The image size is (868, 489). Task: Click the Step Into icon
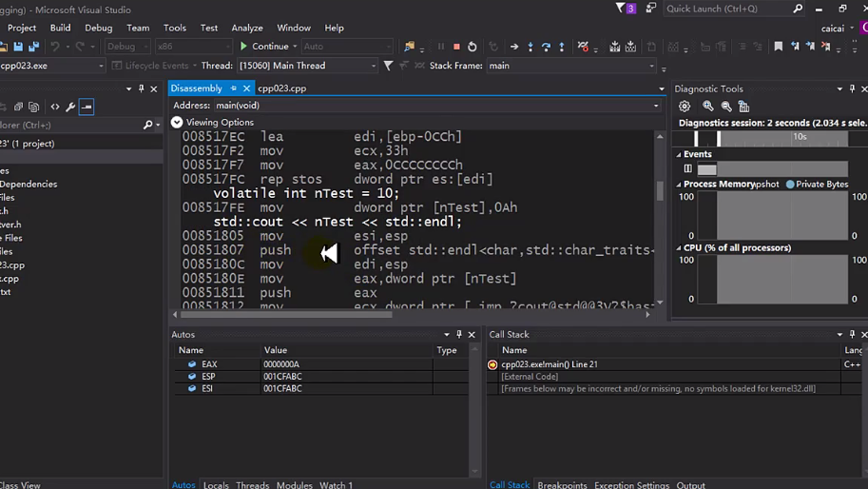pos(530,47)
